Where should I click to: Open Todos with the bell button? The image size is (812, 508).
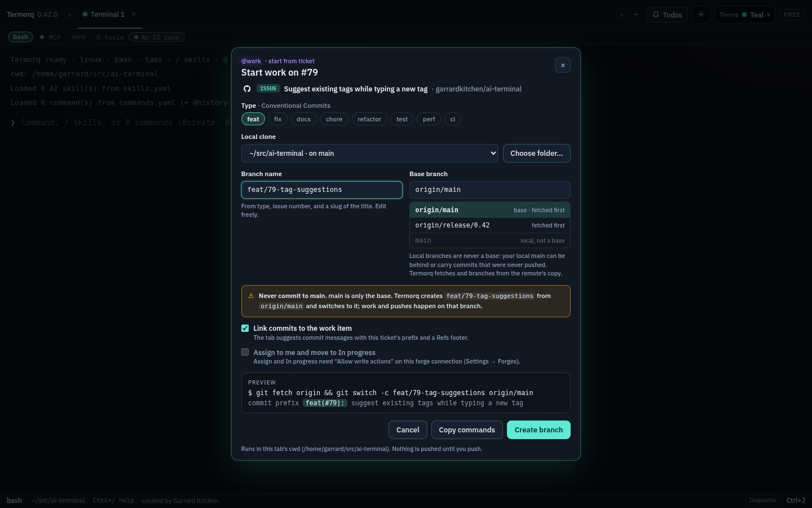click(667, 15)
